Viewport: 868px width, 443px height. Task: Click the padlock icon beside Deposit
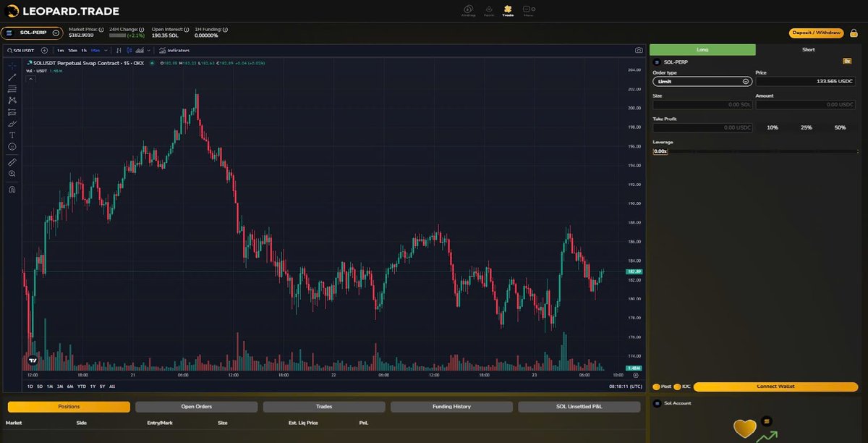pos(854,33)
